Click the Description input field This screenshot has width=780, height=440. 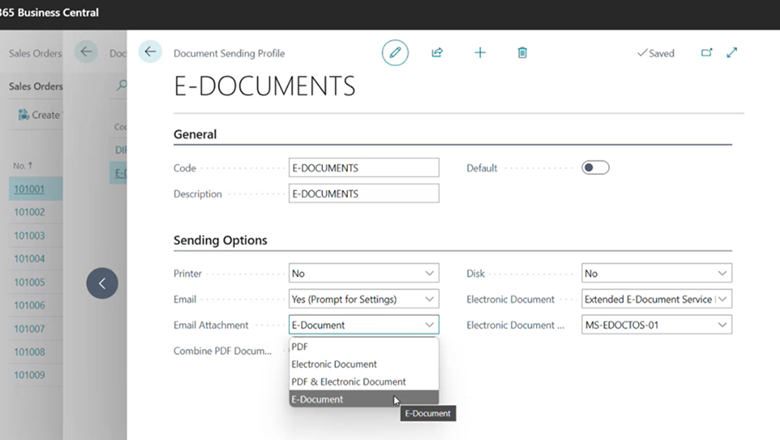click(x=364, y=194)
